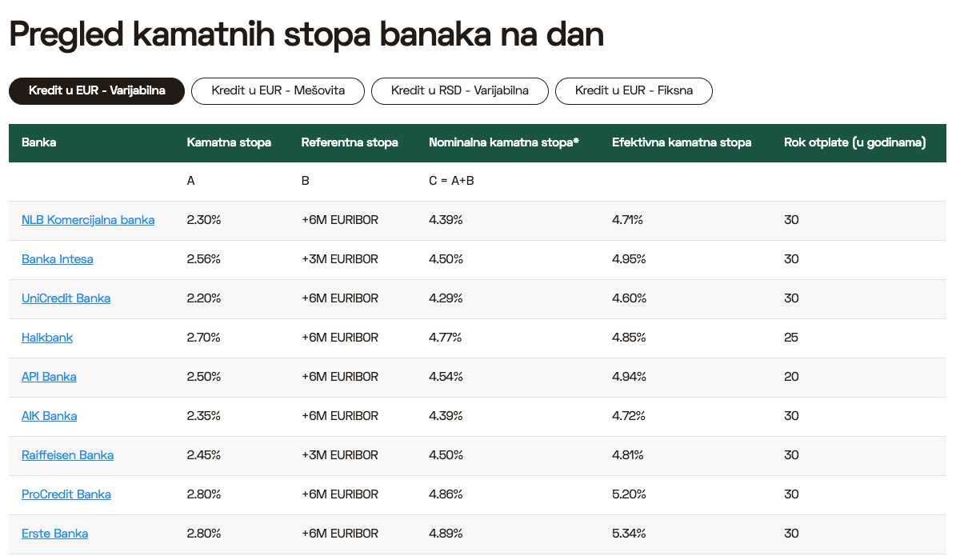Click the Banka column header

point(39,142)
